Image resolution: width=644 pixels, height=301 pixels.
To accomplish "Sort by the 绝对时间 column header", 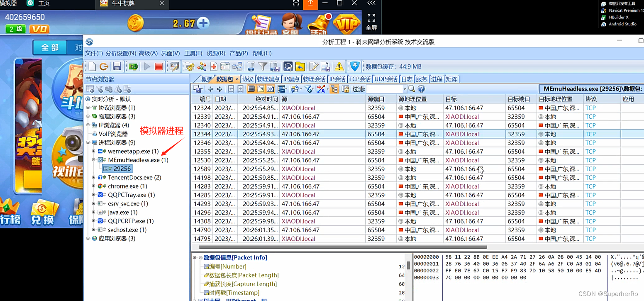I will pyautogui.click(x=259, y=99).
